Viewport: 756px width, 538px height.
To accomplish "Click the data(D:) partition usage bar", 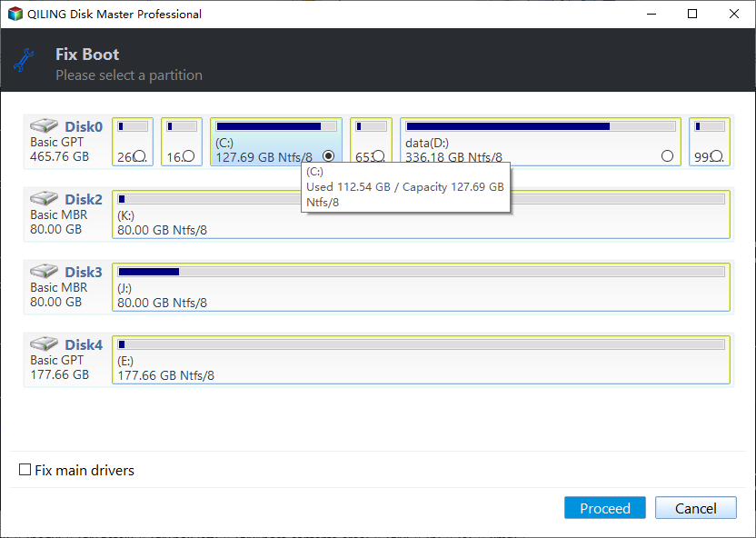I will point(541,126).
